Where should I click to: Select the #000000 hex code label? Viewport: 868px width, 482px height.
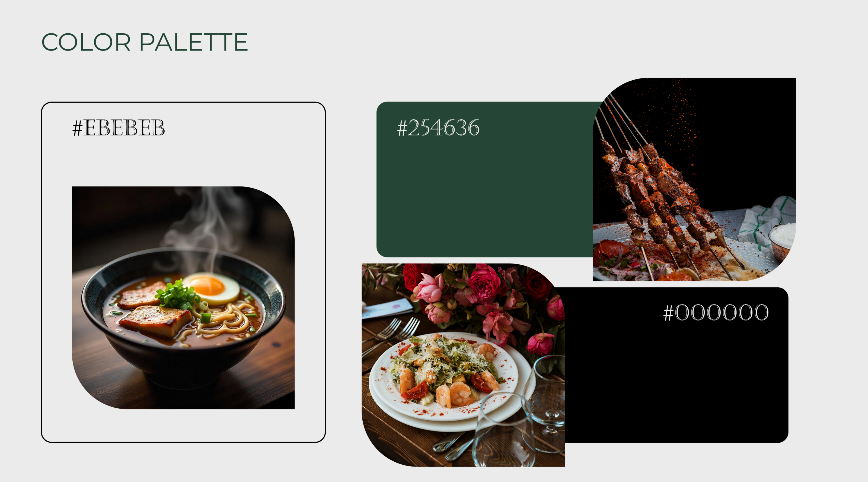716,312
